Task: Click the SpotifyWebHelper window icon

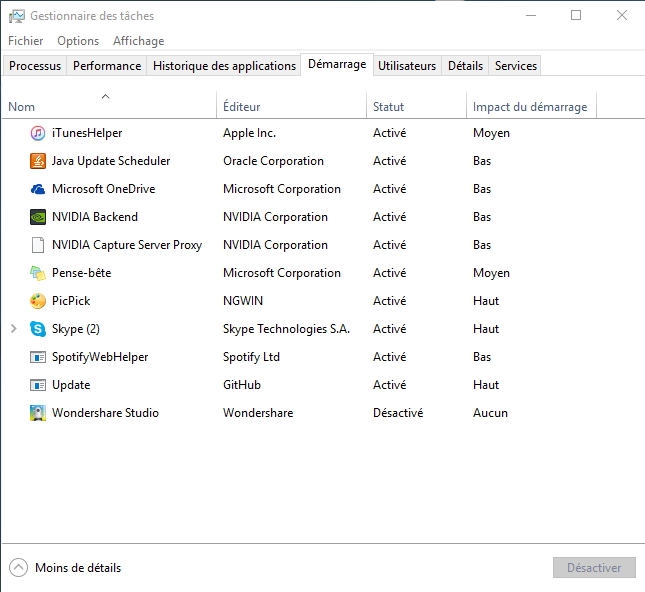Action: [38, 357]
